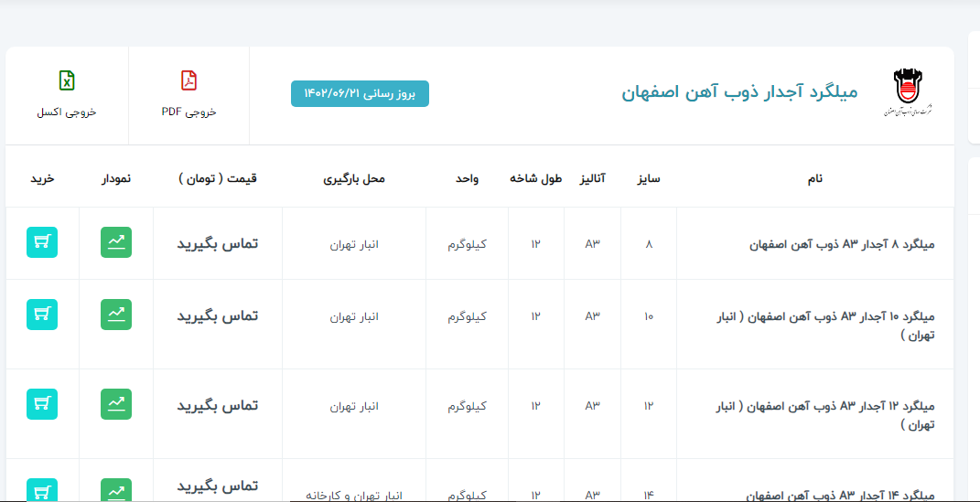Click the قیمت (تومان) column header
This screenshot has width=980, height=502.
[218, 178]
